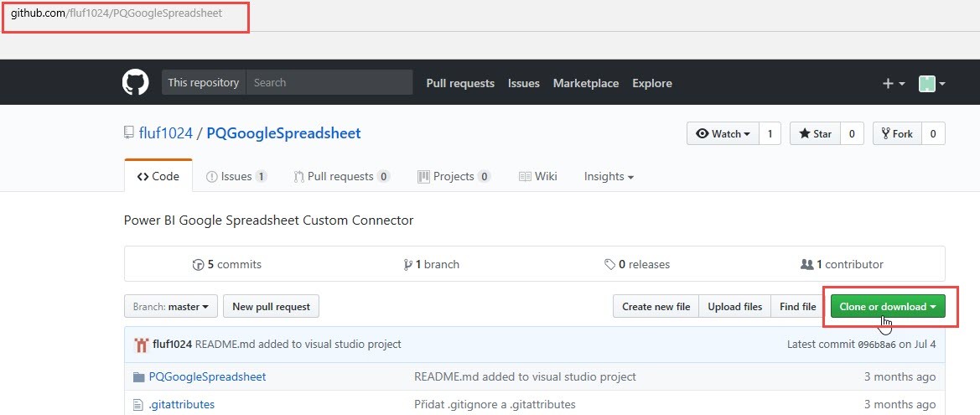Switch to the Wiki tab
Image resolution: width=980 pixels, height=415 pixels.
(537, 176)
